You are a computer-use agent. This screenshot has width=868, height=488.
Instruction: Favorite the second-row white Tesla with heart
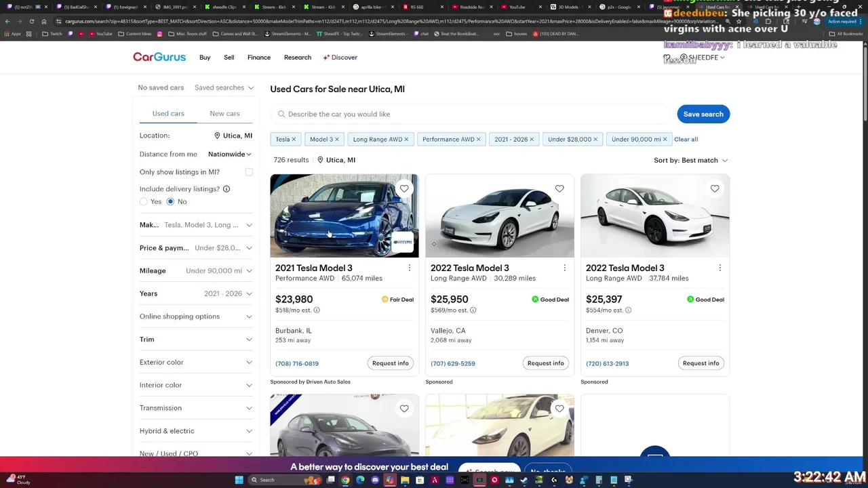559,409
